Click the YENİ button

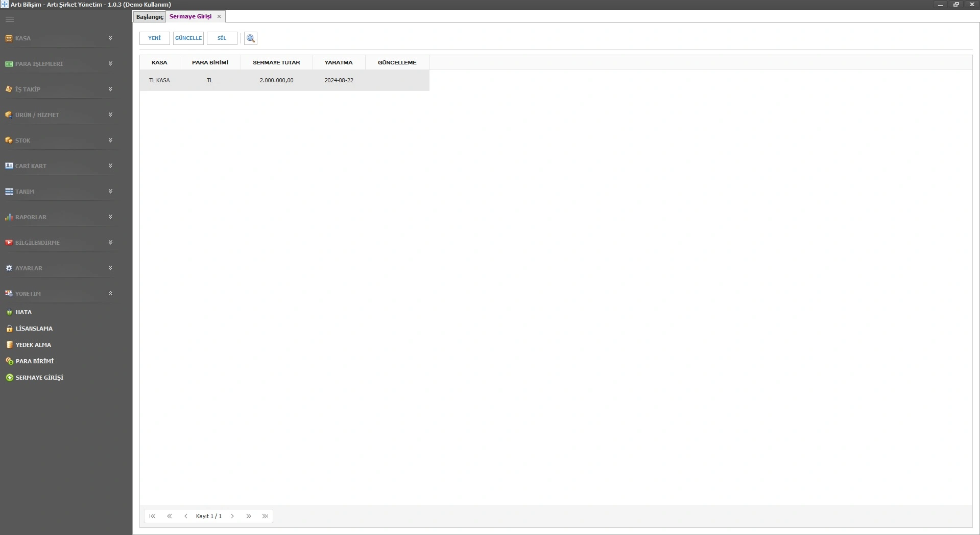pos(155,38)
